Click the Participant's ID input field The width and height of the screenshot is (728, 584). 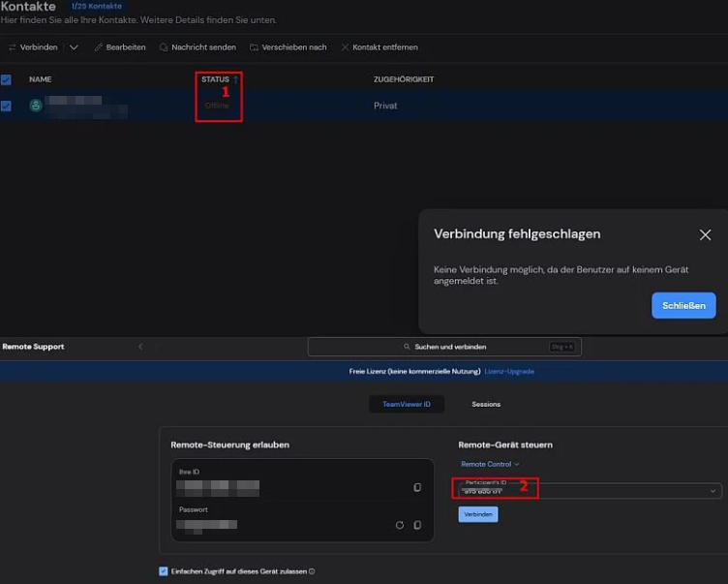coord(590,491)
